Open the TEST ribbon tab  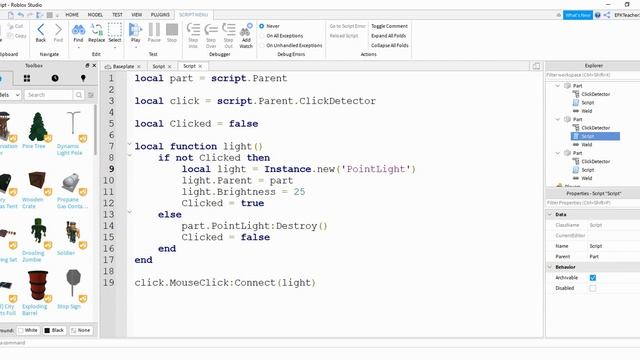point(117,15)
